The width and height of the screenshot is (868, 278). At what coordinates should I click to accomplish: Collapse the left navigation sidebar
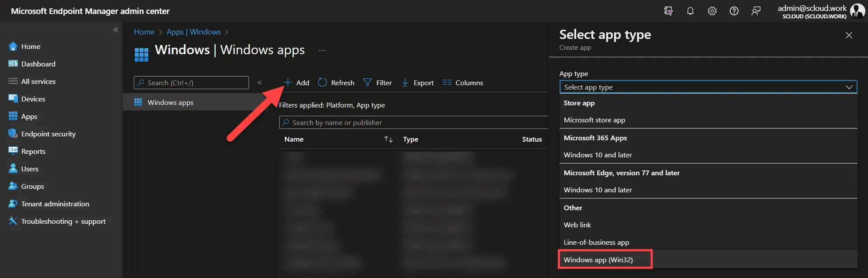115,30
